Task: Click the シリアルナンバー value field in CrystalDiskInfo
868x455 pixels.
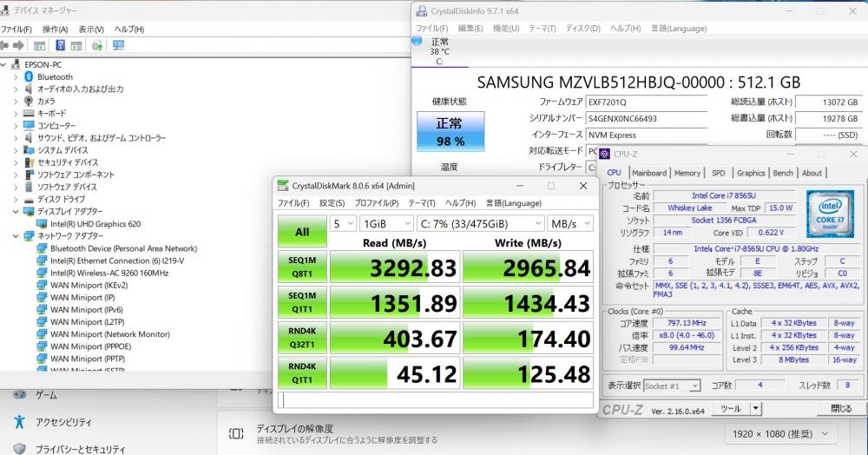Action: click(646, 118)
